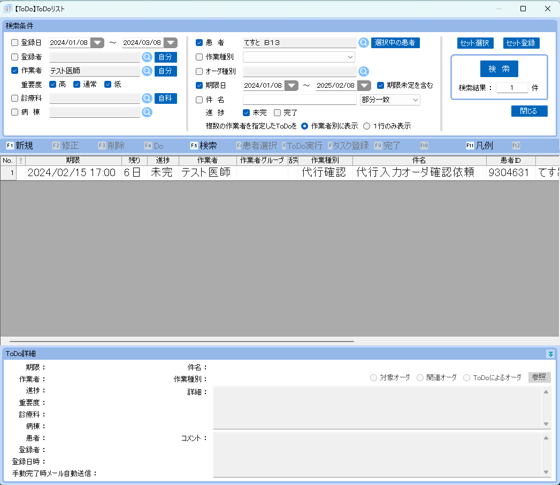Screen dimensions: 560x485
Task: Click the 閉じる button
Action: 529,111
